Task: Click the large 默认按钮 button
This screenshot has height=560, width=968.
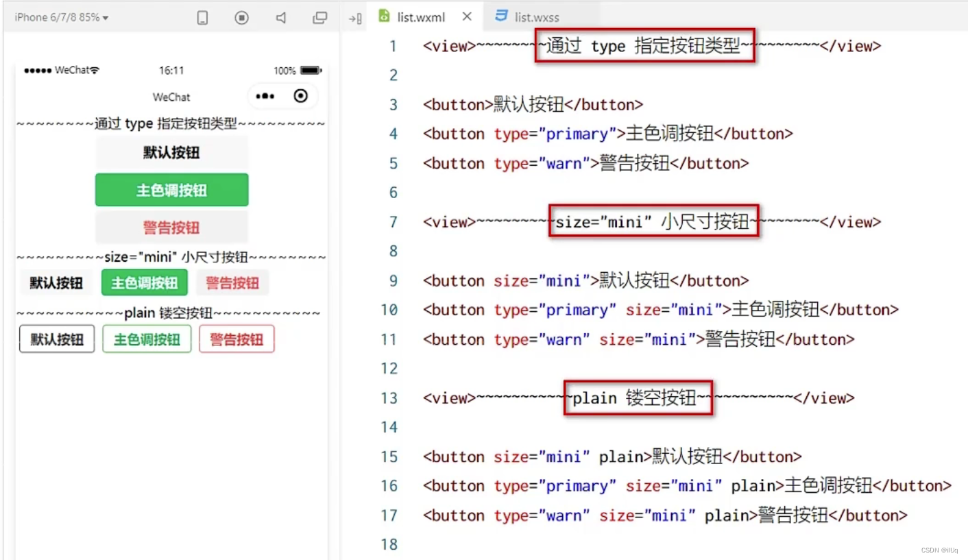Action: [x=171, y=152]
